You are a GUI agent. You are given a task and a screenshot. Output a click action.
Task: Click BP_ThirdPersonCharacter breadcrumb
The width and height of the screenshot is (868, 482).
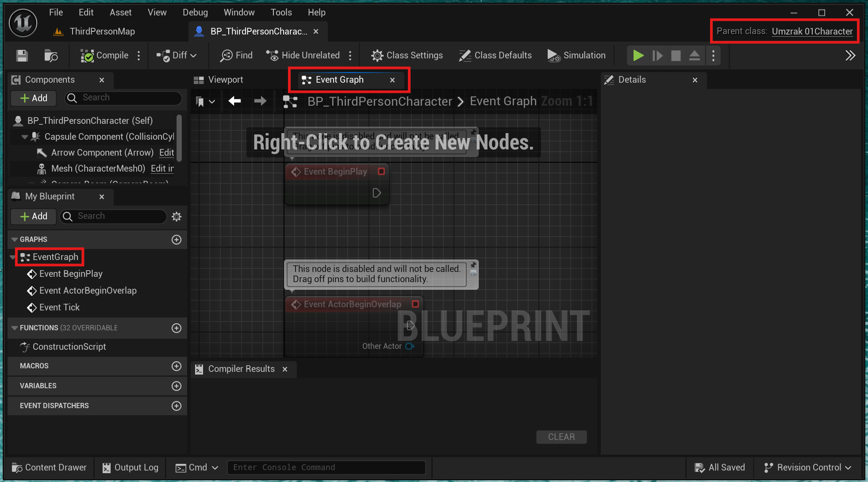[380, 101]
